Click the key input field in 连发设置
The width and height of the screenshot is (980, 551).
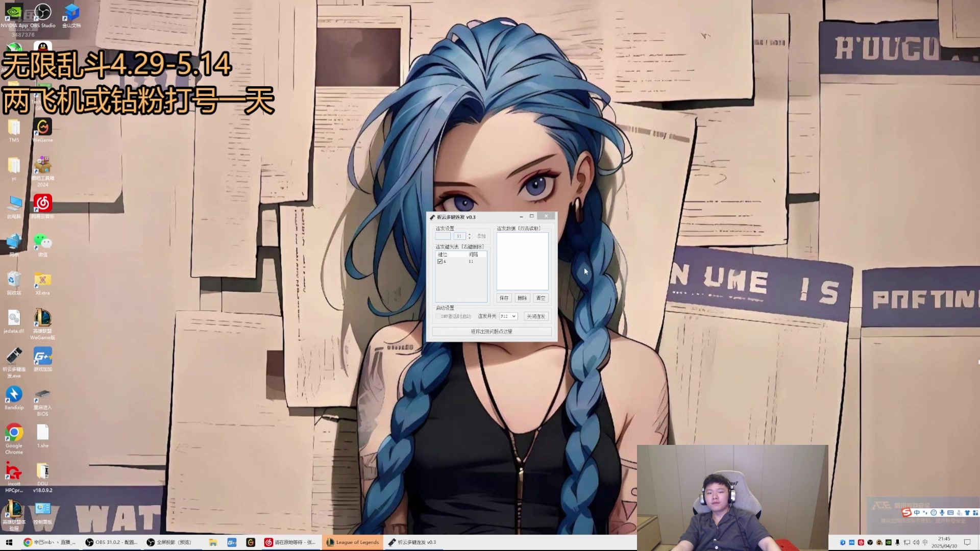[x=443, y=236]
